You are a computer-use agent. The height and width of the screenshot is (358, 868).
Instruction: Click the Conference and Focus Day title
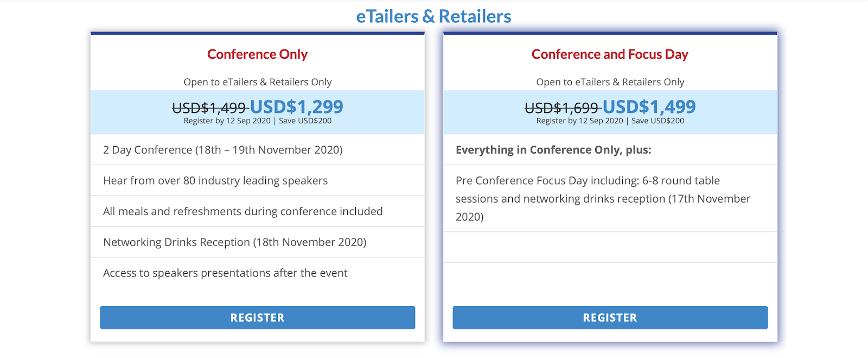pos(610,54)
